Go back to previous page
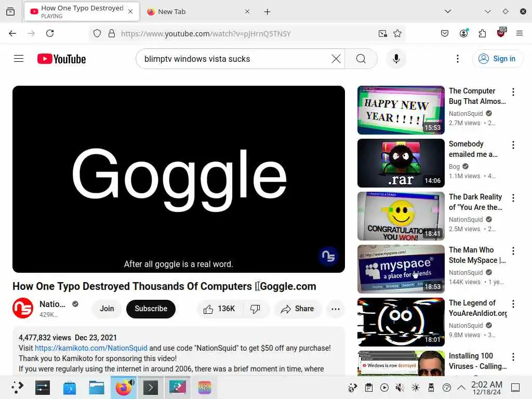This screenshot has height=399, width=532. (12, 33)
